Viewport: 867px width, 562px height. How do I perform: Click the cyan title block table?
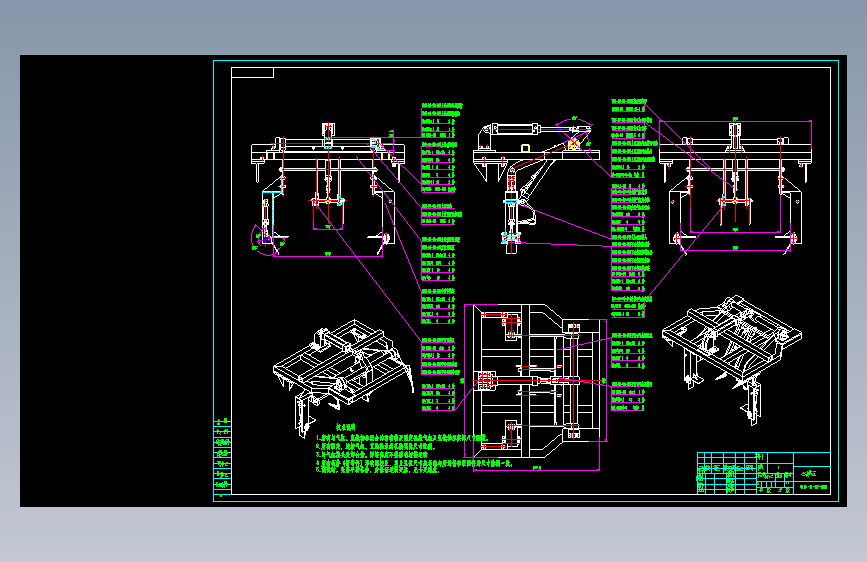click(x=764, y=473)
